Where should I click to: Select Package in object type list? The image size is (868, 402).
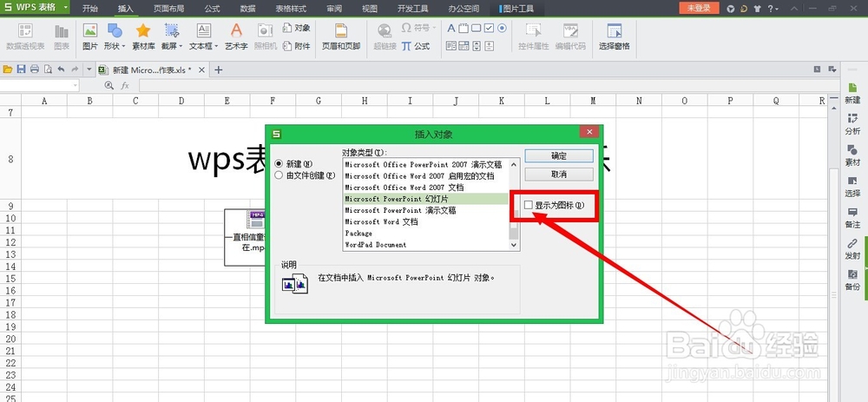click(x=425, y=233)
